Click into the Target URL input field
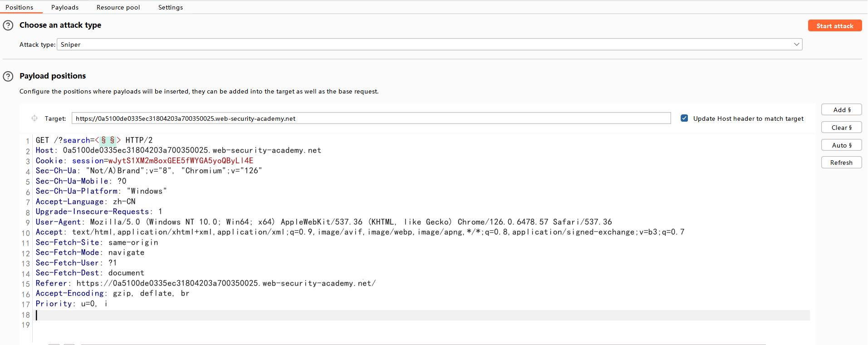The height and width of the screenshot is (345, 868). [371, 118]
